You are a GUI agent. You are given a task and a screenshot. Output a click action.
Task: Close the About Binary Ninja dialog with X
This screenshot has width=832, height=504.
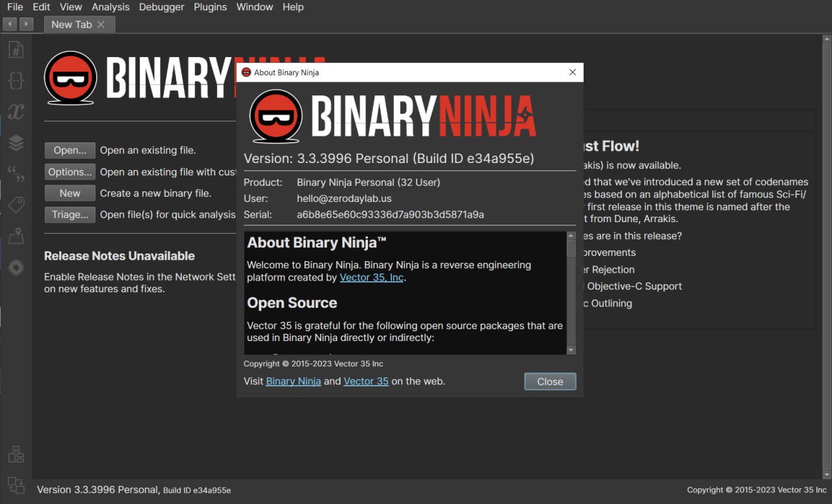click(x=573, y=72)
